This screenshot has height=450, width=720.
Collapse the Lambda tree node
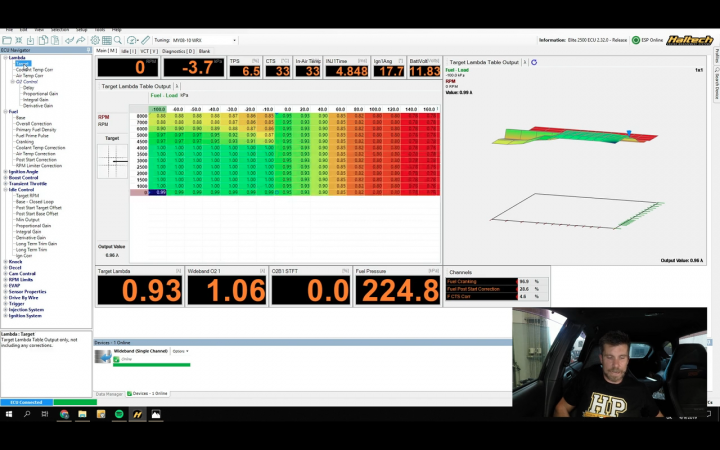(4, 57)
